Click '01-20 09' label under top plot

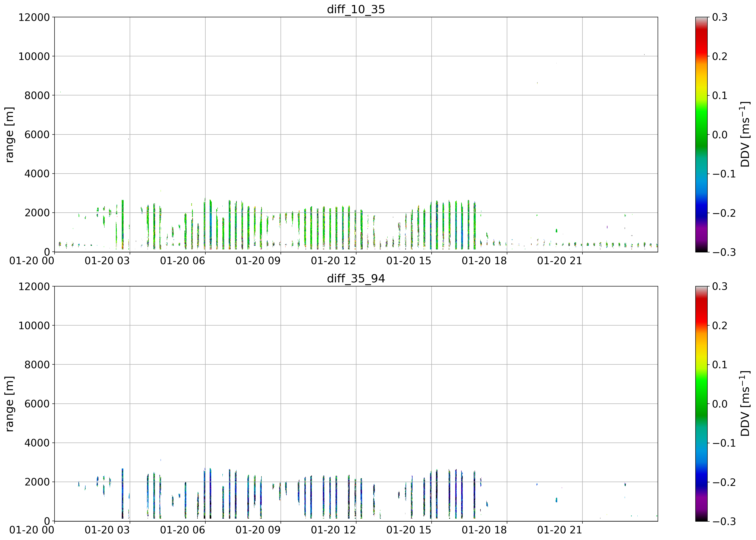[x=258, y=261]
